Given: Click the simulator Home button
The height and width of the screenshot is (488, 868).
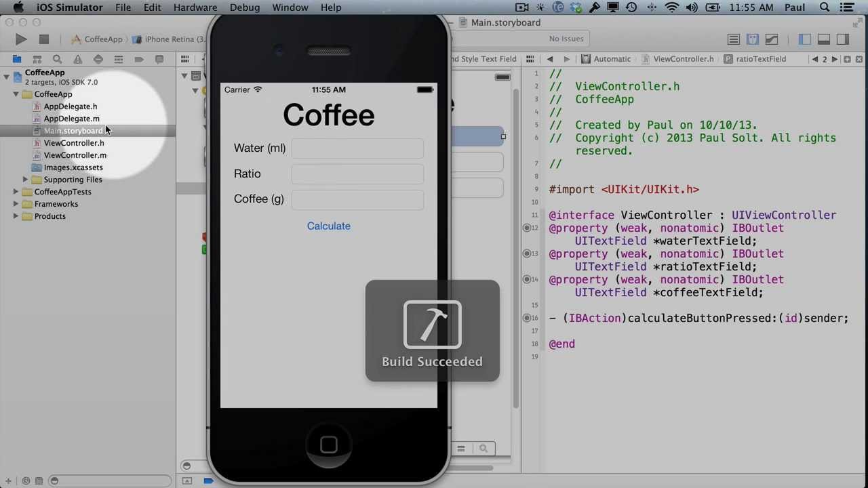Looking at the screenshot, I should click(329, 445).
